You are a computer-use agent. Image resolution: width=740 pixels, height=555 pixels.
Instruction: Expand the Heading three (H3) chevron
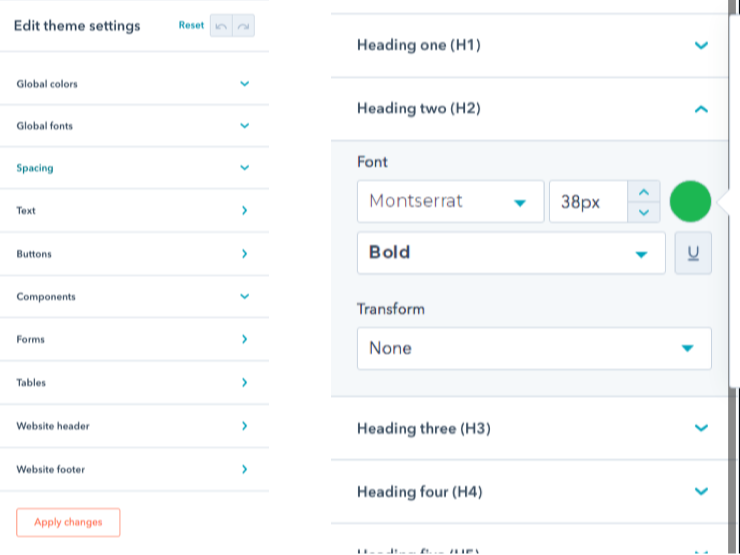pos(701,428)
